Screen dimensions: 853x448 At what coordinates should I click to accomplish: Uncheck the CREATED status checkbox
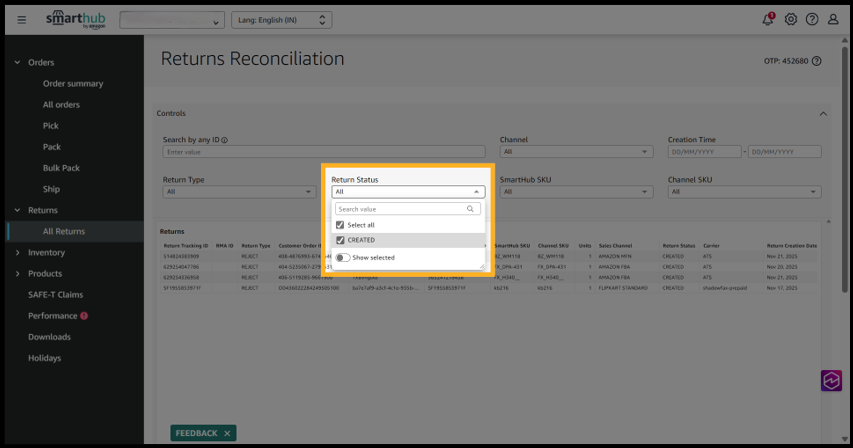coord(341,240)
